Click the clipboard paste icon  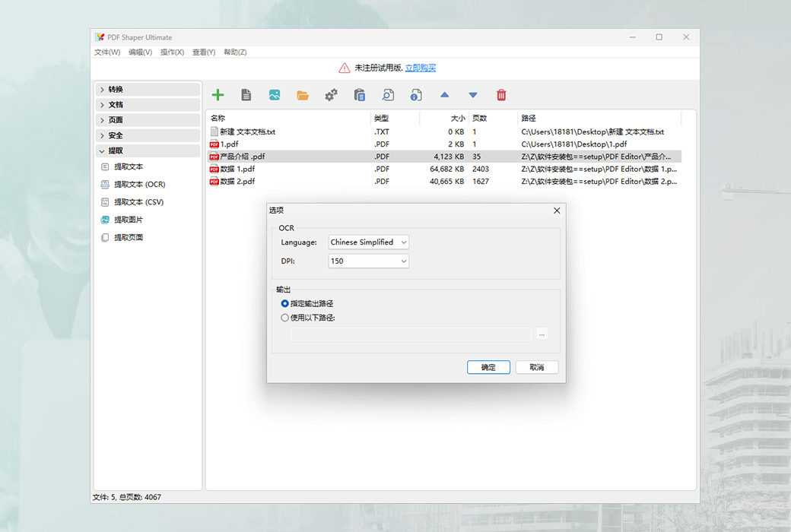(x=359, y=94)
